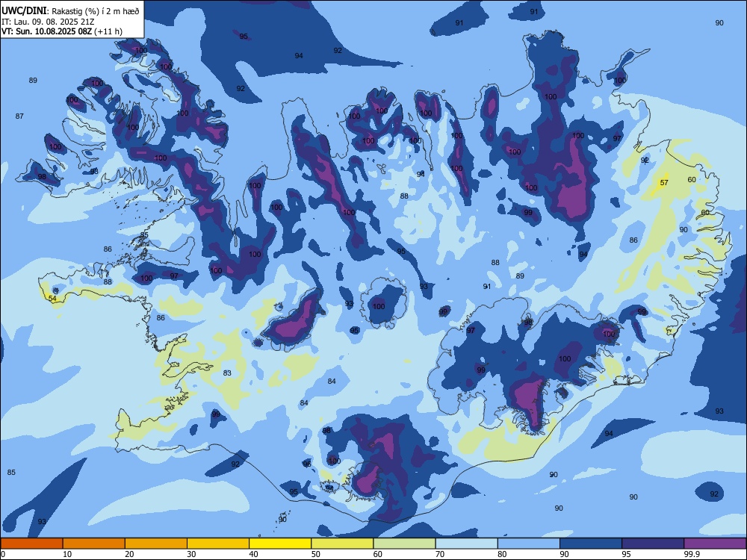Viewport: 747px width, 560px height.
Task: Click the title 'UWC/DINI: Rakastig (%) í 2 m hæð'
Action: [70, 10]
